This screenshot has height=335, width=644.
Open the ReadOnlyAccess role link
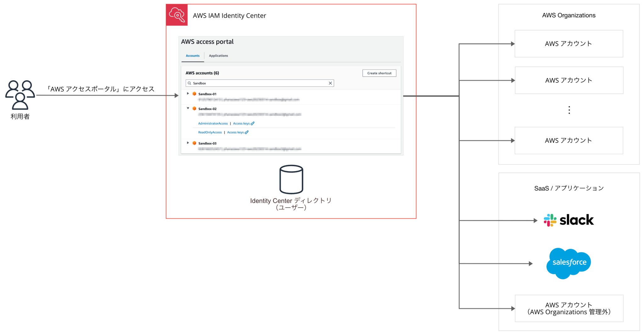point(210,132)
